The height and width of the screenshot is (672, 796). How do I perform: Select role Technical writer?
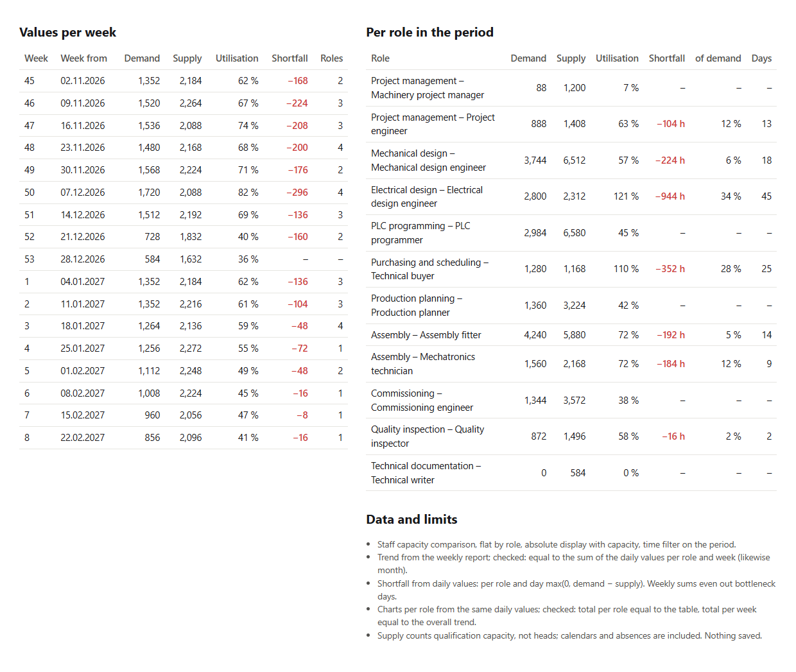click(x=426, y=473)
